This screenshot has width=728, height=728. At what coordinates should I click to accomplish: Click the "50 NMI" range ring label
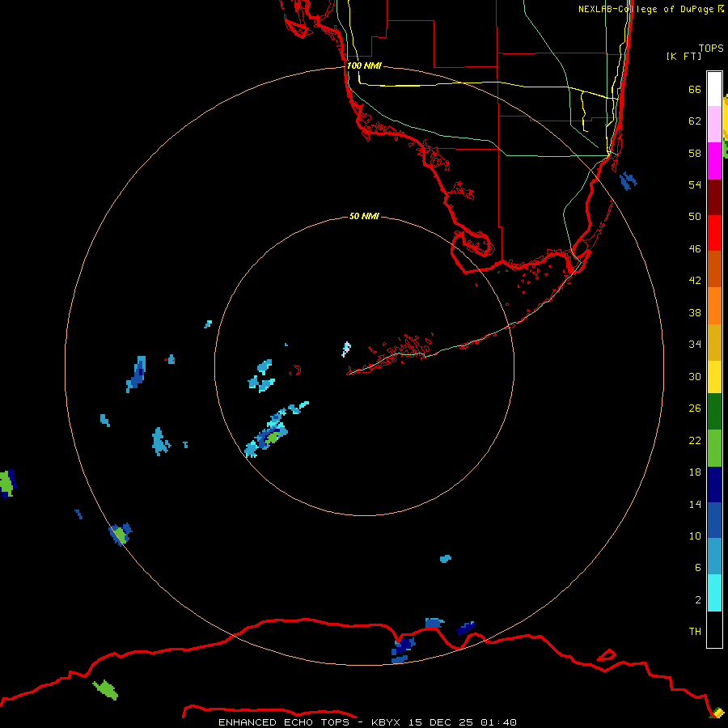pos(364,216)
